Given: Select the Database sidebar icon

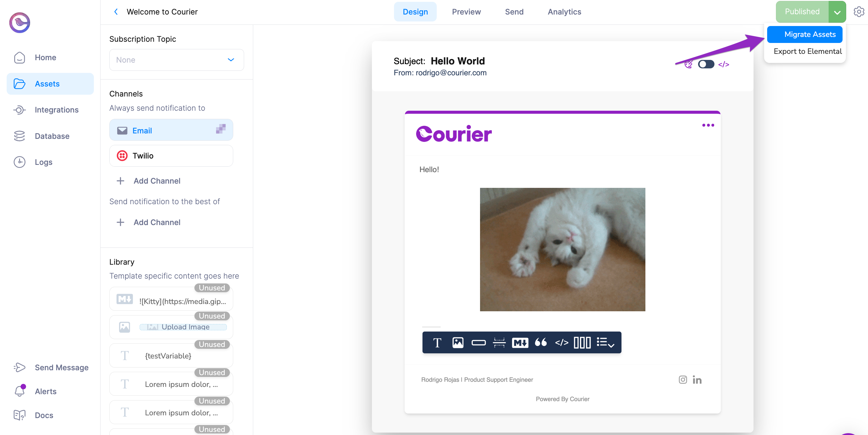Looking at the screenshot, I should pyautogui.click(x=20, y=136).
